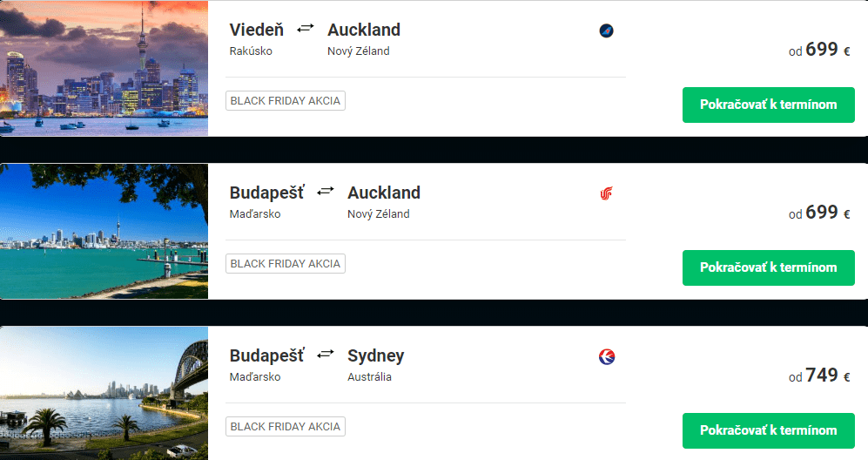Click the Sydney destination title
The image size is (868, 460).
(375, 355)
